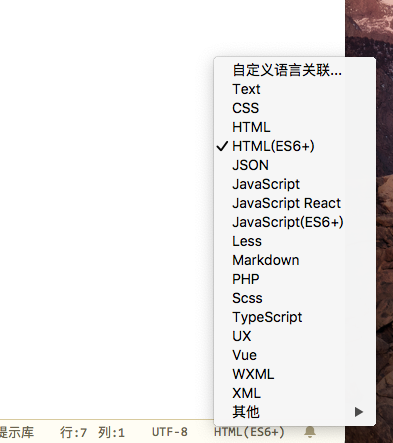This screenshot has height=443, width=393.
Task: Click the 行:7 line indicator
Action: (x=73, y=433)
